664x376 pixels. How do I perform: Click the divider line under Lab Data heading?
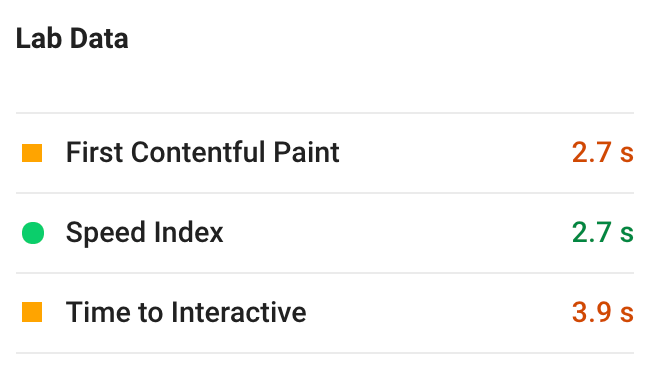click(x=325, y=113)
